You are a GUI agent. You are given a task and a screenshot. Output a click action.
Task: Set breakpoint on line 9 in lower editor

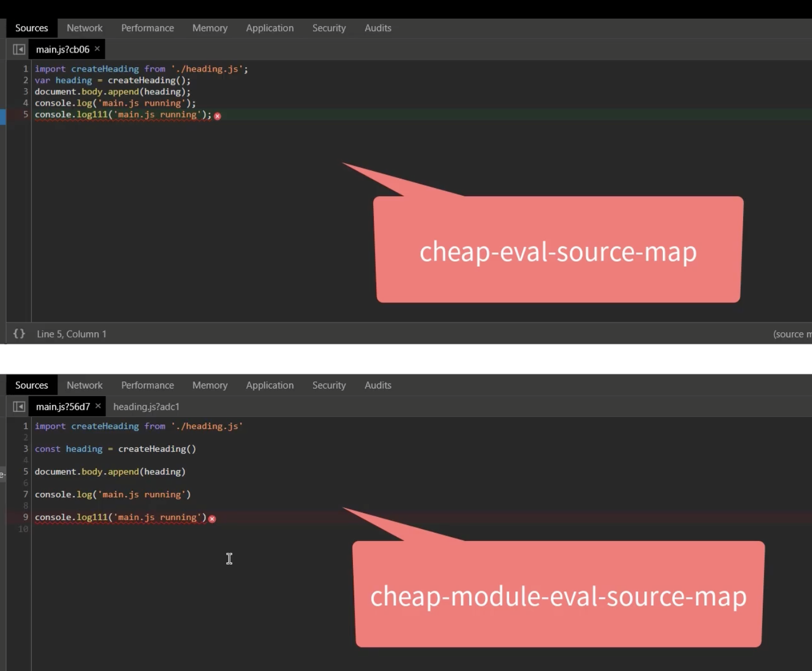[x=25, y=517]
